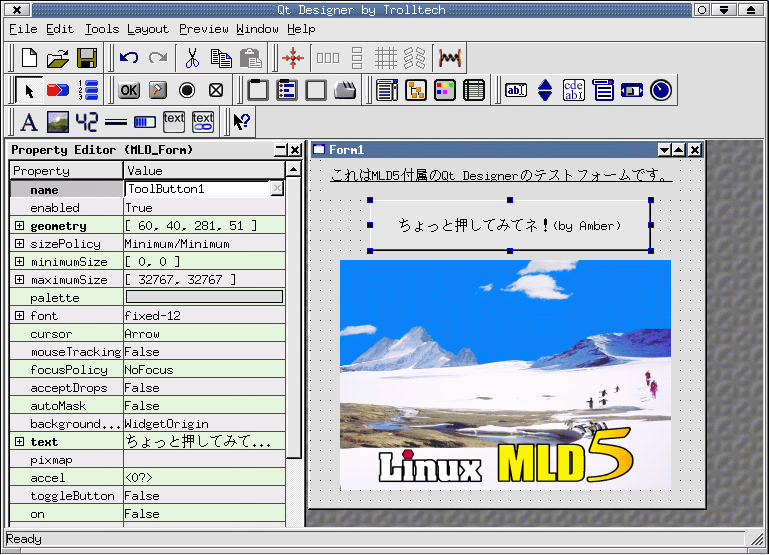Lay out widgets vertically

point(357,58)
